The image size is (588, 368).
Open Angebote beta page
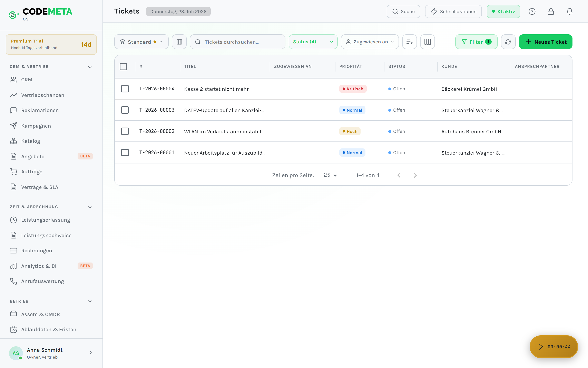tap(51, 156)
